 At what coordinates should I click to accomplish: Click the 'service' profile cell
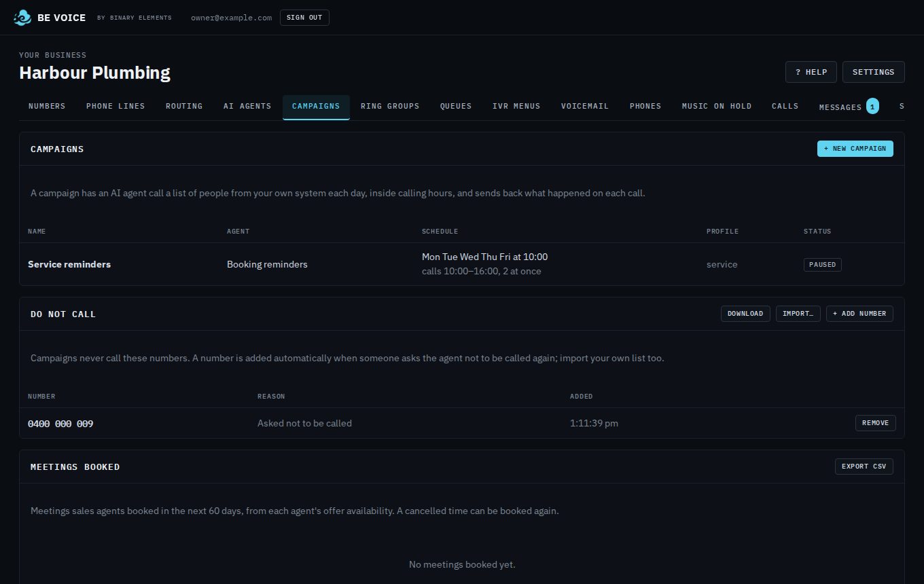(x=722, y=264)
